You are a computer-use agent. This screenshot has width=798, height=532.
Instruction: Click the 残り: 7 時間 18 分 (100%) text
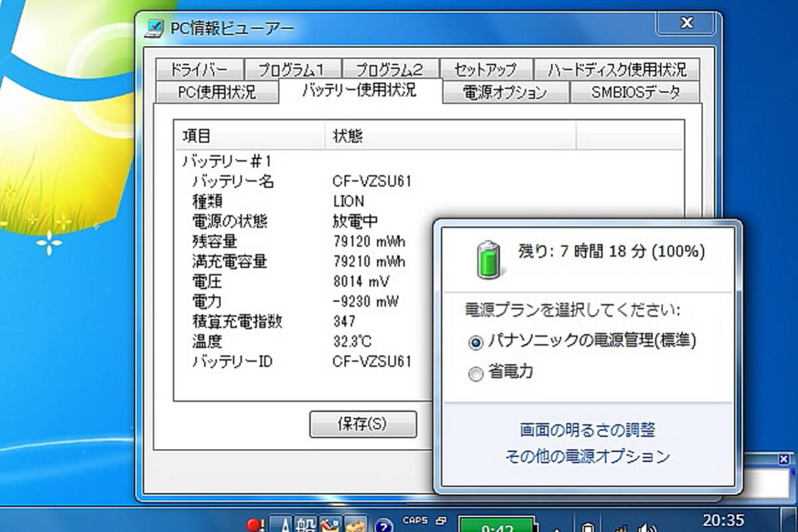pyautogui.click(x=612, y=251)
